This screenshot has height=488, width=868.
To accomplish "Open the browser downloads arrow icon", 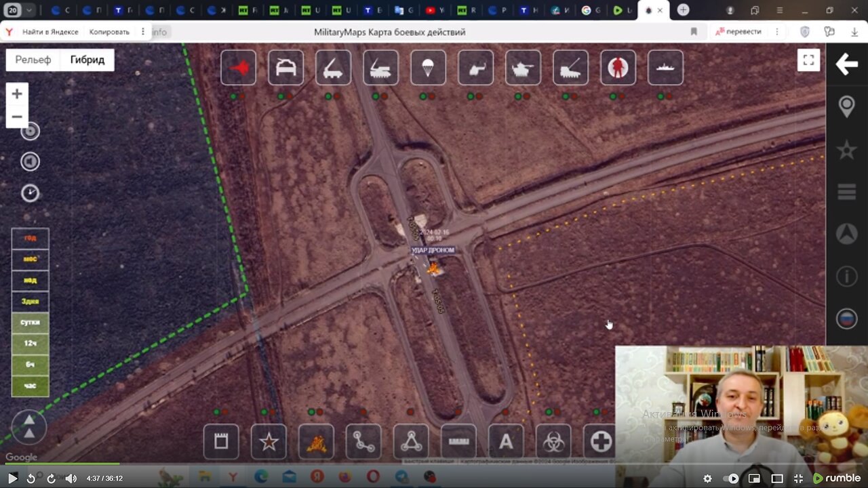I will (x=854, y=32).
